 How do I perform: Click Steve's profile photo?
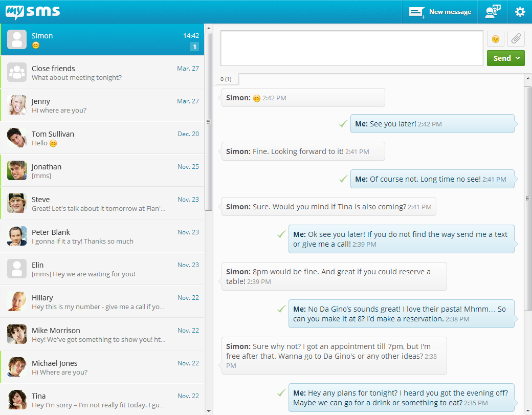click(16, 203)
